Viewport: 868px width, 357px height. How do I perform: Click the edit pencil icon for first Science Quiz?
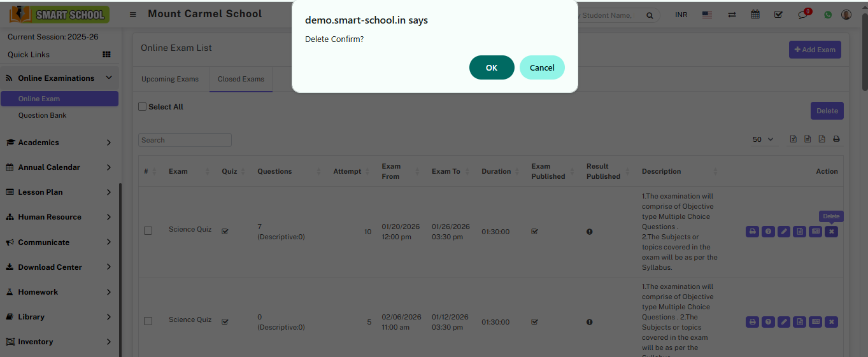(x=784, y=232)
